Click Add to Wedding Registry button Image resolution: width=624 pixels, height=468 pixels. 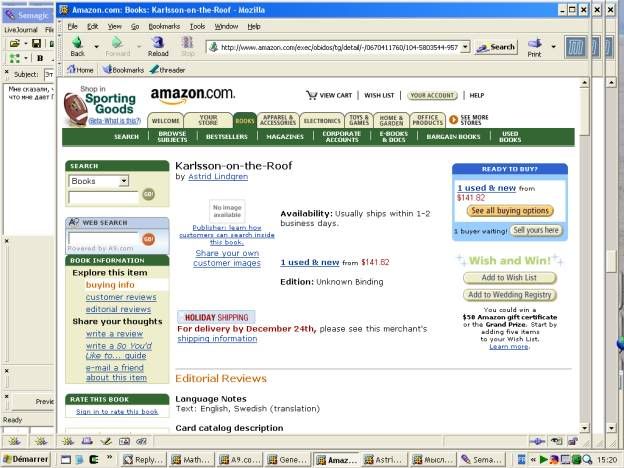[x=510, y=295]
